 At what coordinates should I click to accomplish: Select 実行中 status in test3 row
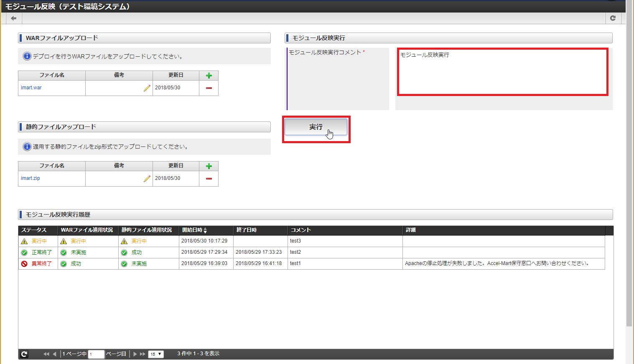(39, 241)
